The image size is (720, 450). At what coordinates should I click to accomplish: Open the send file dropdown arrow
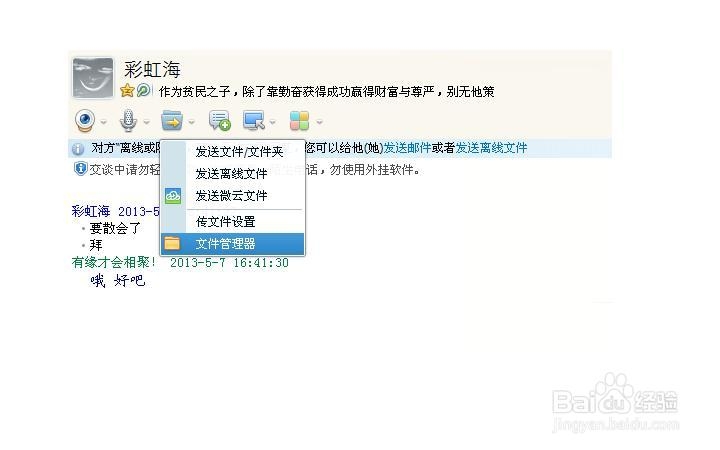(192, 122)
